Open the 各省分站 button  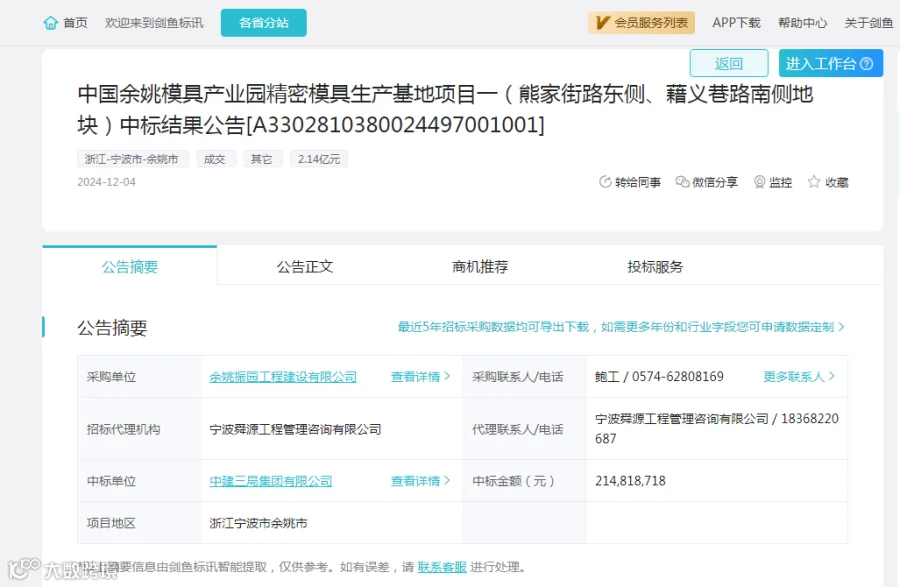click(263, 23)
